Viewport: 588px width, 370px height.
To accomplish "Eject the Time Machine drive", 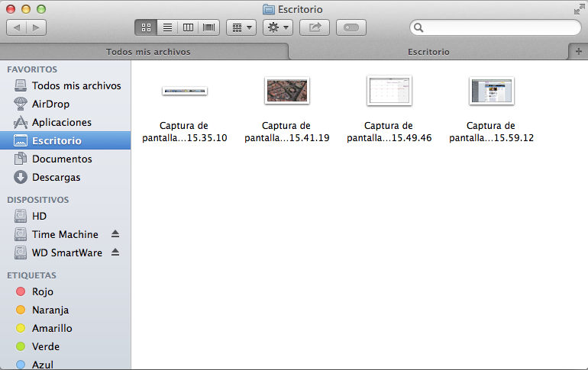I will pyautogui.click(x=115, y=234).
